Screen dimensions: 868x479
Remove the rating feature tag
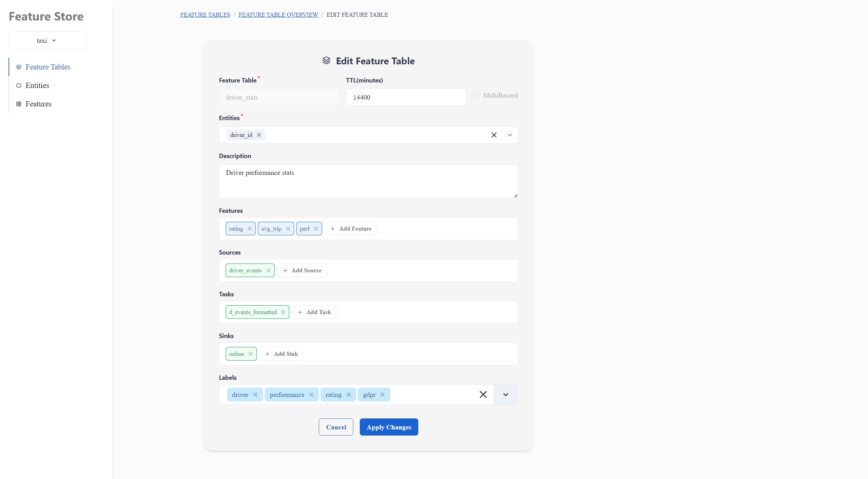click(x=250, y=229)
